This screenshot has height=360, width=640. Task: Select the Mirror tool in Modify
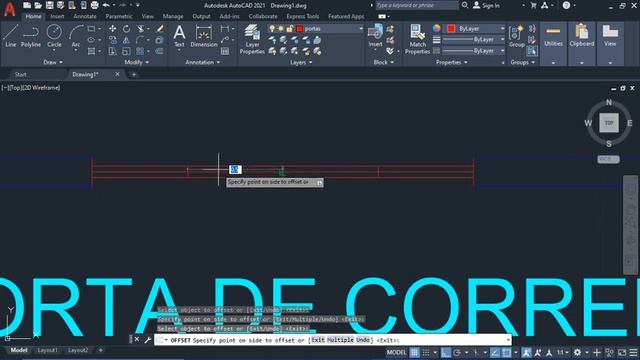click(x=126, y=40)
